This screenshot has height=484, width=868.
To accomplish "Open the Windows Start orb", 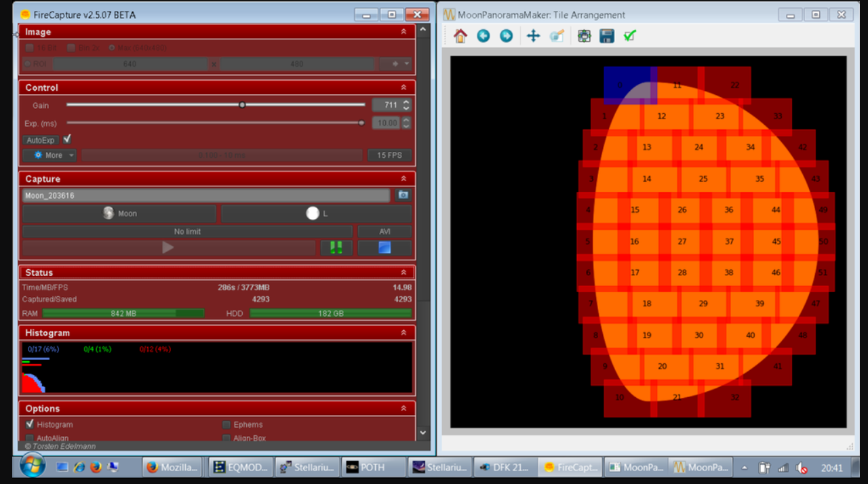I will 33,466.
